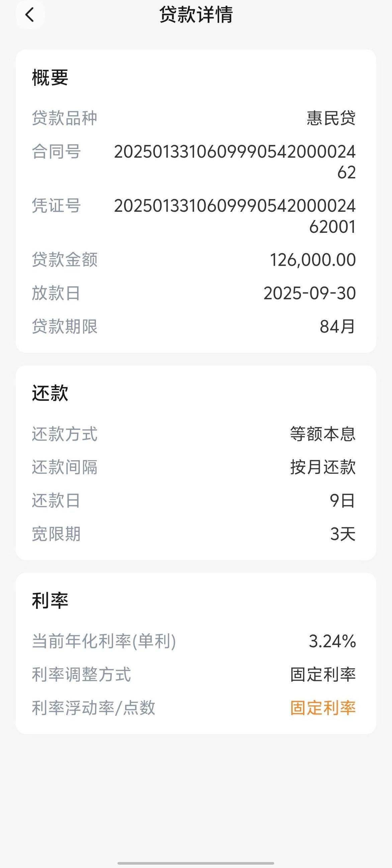Image resolution: width=392 pixels, height=868 pixels.
Task: Select the 3.24% annual rate value
Action: [332, 641]
